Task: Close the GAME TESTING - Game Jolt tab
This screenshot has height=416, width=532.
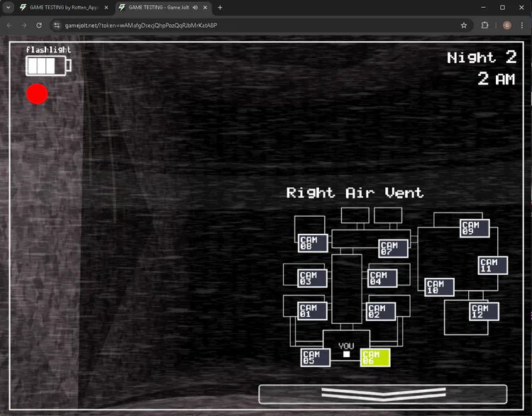Action: pyautogui.click(x=205, y=8)
